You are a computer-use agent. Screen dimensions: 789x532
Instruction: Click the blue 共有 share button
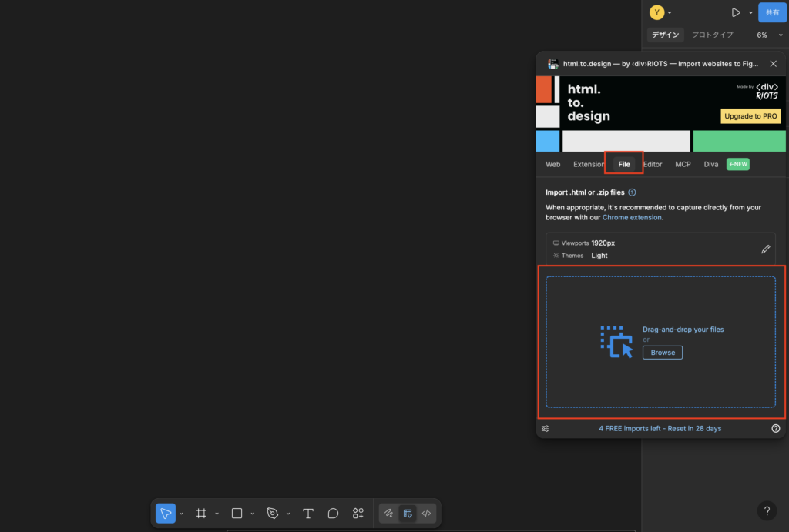click(772, 12)
